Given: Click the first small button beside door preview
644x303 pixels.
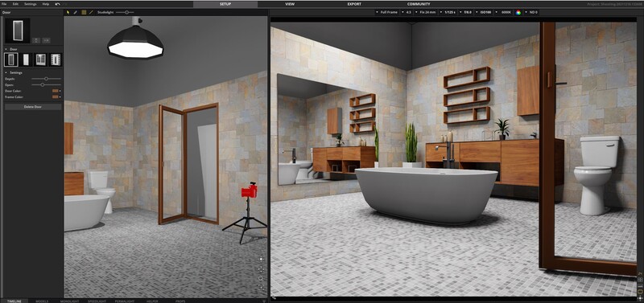Looking at the screenshot, I should click(36, 40).
